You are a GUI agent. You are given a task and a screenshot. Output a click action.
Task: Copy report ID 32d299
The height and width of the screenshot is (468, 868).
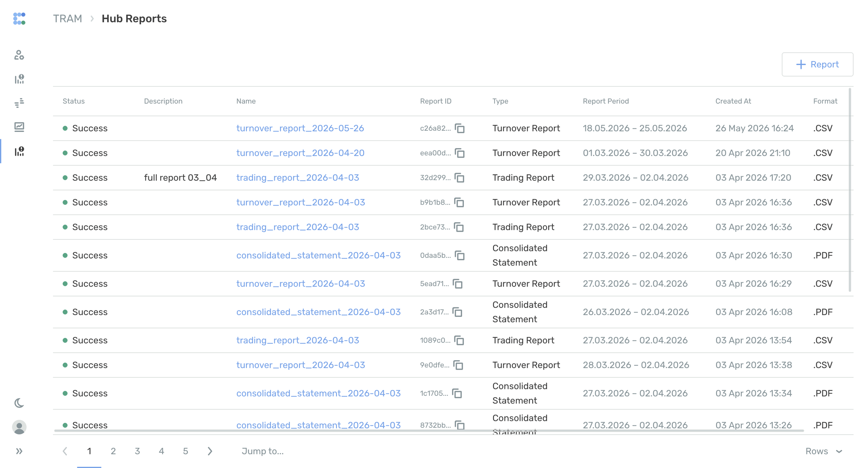click(x=459, y=178)
